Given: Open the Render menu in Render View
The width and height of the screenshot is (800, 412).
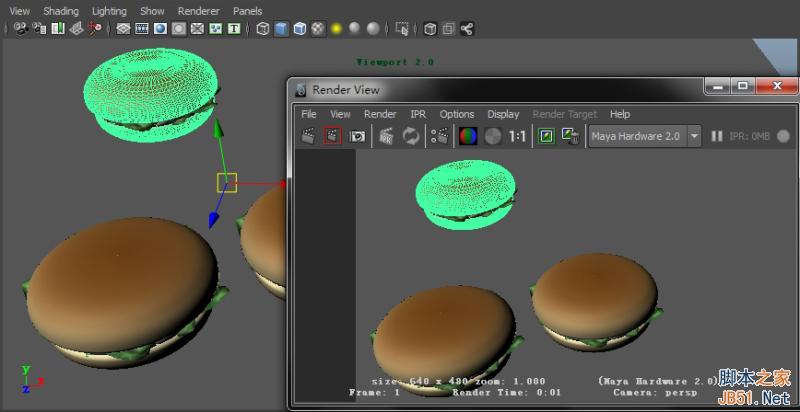Looking at the screenshot, I should tap(380, 114).
